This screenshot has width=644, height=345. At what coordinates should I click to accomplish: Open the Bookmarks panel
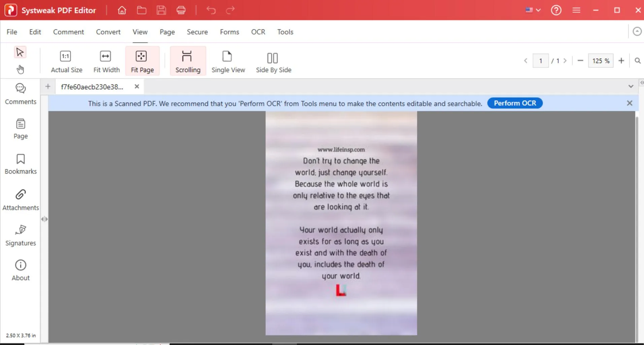pyautogui.click(x=20, y=164)
